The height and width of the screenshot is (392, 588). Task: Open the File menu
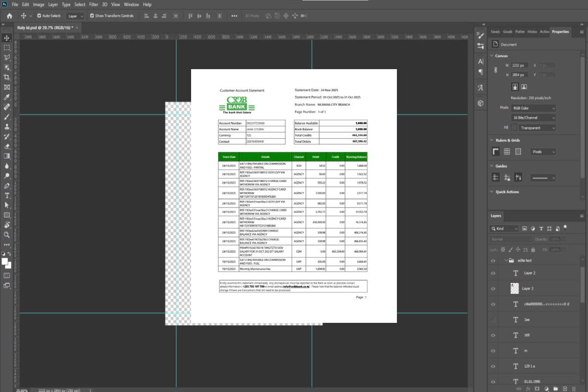pyautogui.click(x=15, y=4)
